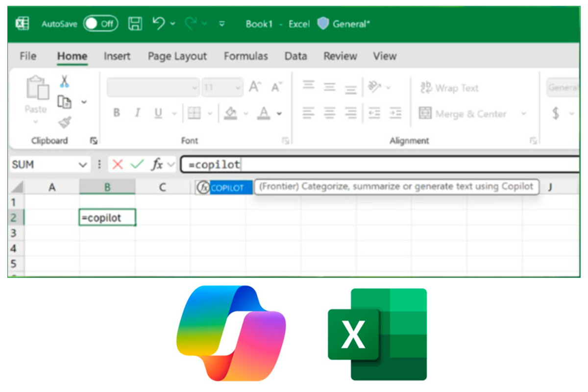
Task: Click the Copy icon
Action: (x=64, y=101)
